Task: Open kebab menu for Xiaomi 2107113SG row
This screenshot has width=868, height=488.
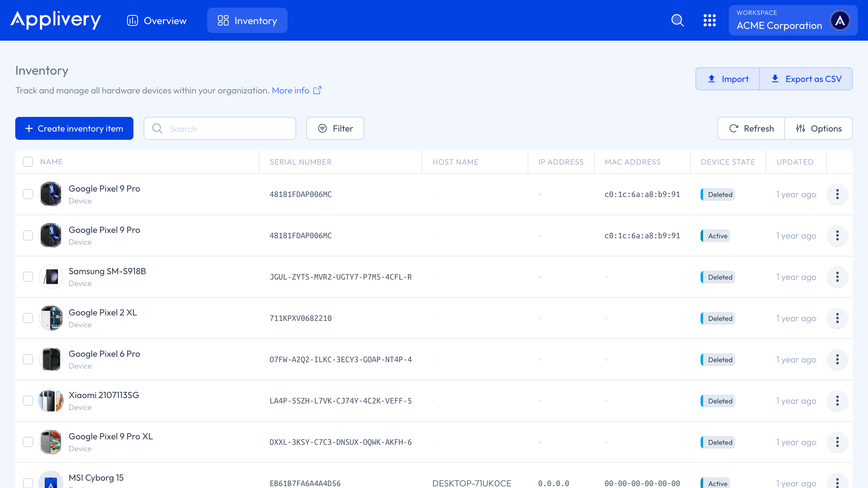Action: [837, 401]
